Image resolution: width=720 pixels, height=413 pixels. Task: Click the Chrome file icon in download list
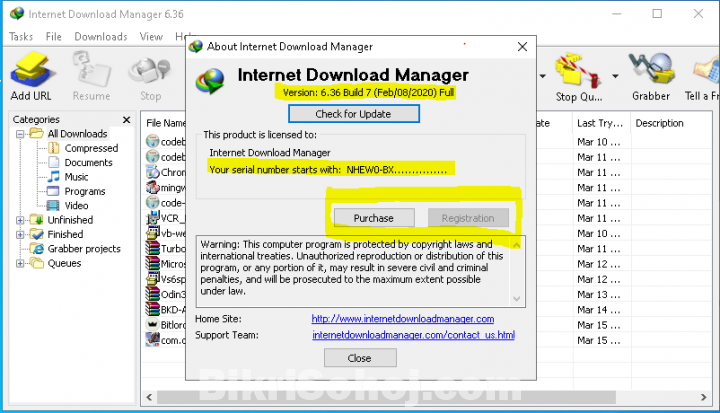[152, 172]
